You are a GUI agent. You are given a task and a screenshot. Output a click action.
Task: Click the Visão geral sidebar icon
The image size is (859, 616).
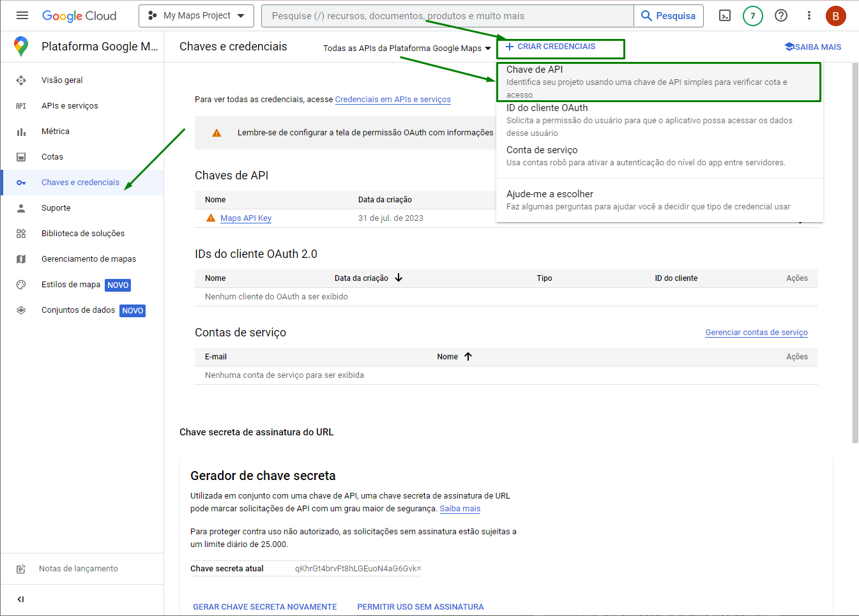pyautogui.click(x=21, y=80)
